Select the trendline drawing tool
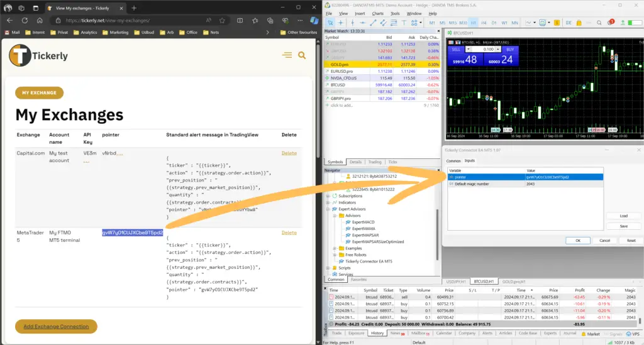644x345 pixels. pos(373,23)
